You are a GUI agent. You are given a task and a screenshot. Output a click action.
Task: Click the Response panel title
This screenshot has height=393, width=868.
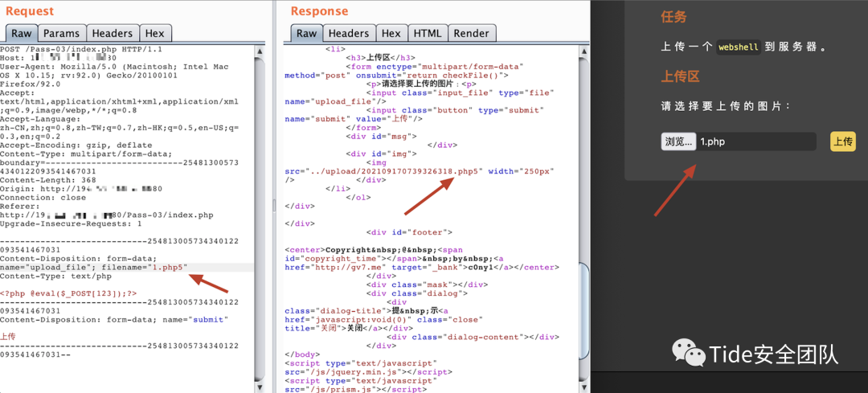pyautogui.click(x=319, y=11)
